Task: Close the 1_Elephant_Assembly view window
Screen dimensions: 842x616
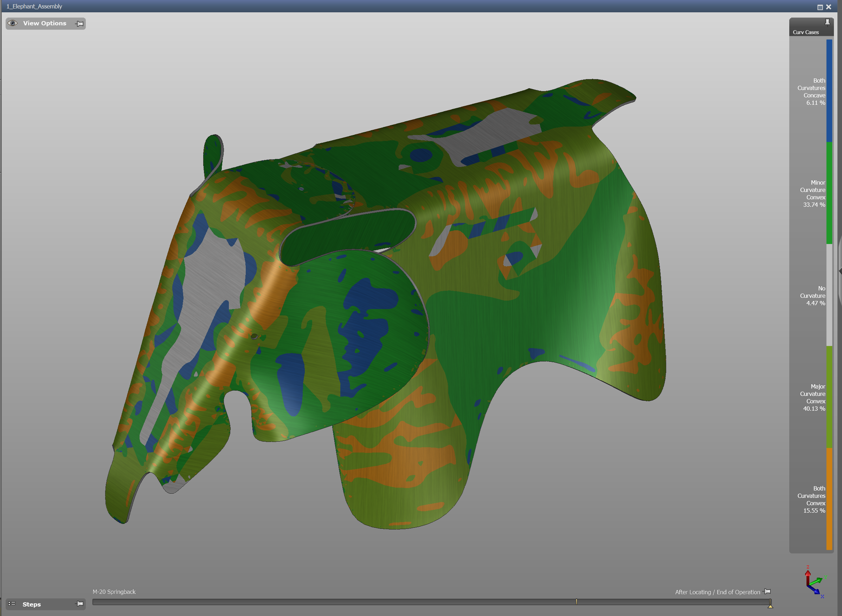Action: pyautogui.click(x=829, y=7)
